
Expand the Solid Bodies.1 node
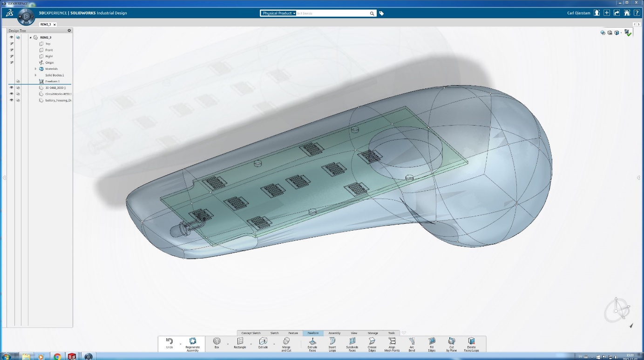coord(35,75)
